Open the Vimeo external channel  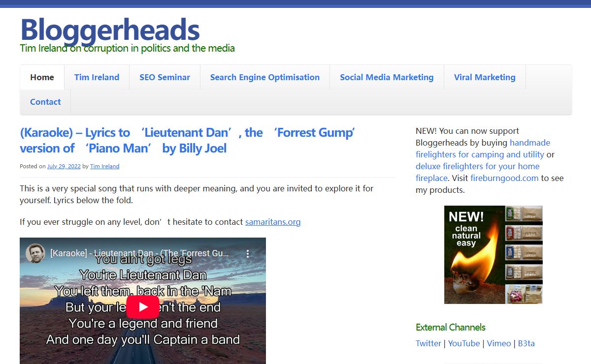coord(499,343)
